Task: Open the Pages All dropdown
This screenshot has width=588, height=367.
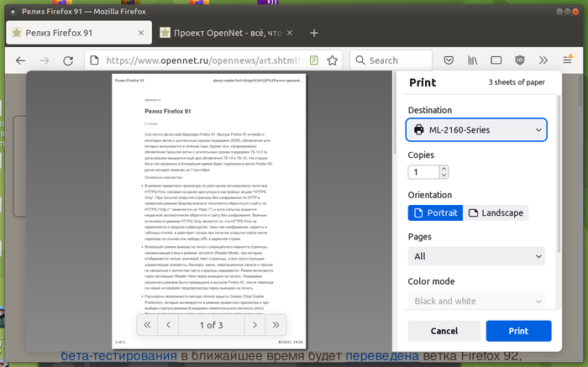Action: [476, 256]
